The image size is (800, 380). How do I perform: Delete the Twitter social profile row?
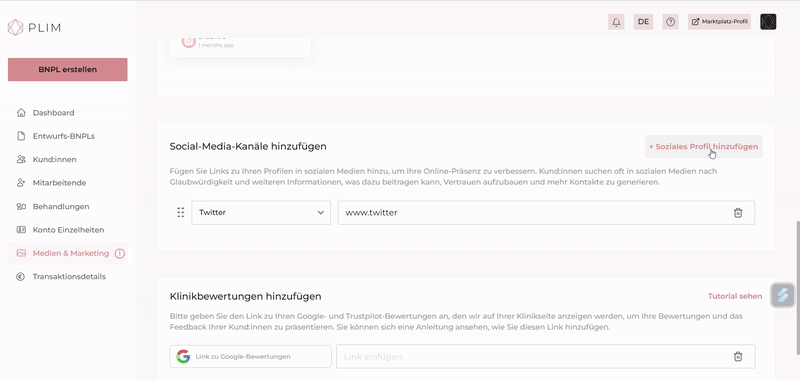click(x=738, y=213)
